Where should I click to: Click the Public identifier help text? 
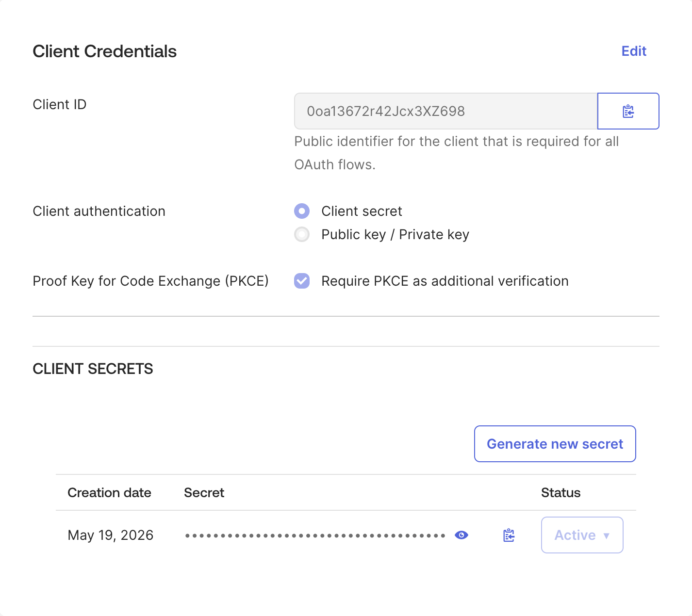pos(456,153)
